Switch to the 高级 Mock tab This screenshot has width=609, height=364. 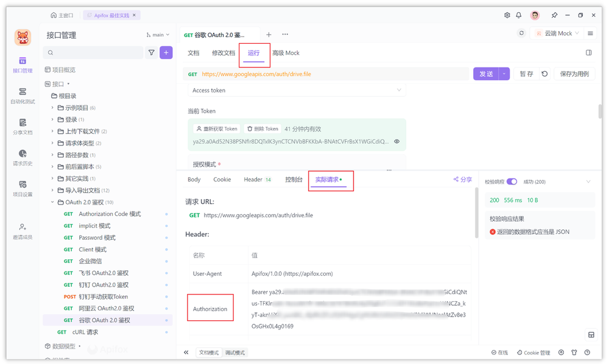[x=286, y=53]
